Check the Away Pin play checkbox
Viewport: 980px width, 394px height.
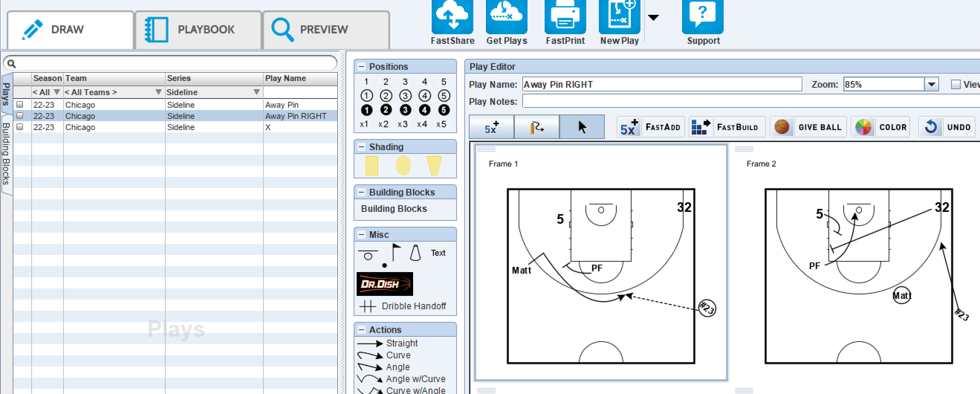(20, 104)
